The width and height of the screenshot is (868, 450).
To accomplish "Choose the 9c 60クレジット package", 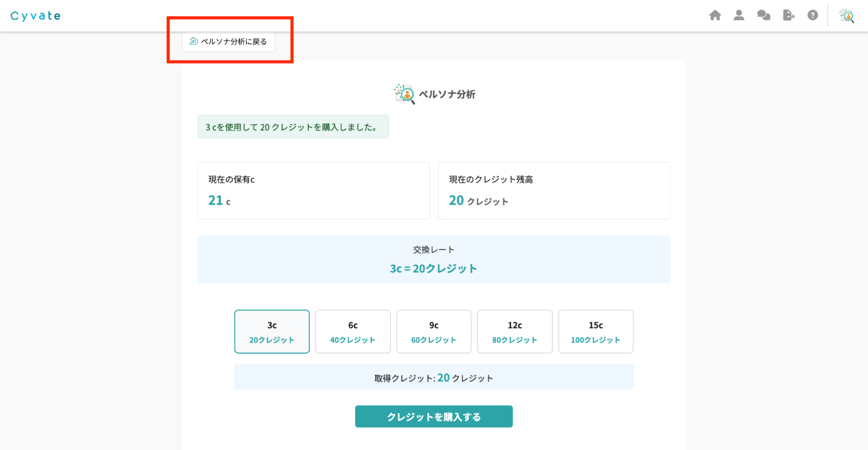I will click(434, 332).
